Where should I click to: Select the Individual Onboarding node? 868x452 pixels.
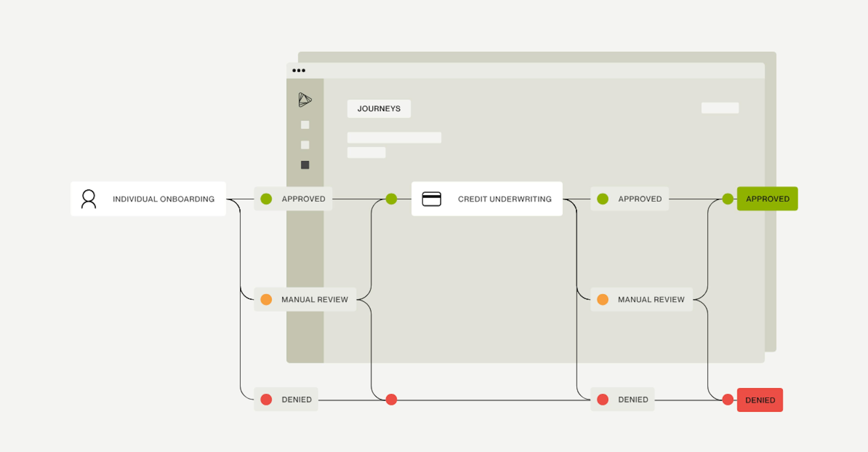pos(148,199)
